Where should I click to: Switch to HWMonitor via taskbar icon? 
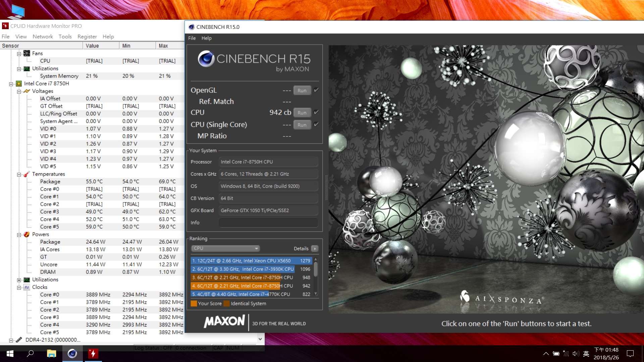click(93, 354)
